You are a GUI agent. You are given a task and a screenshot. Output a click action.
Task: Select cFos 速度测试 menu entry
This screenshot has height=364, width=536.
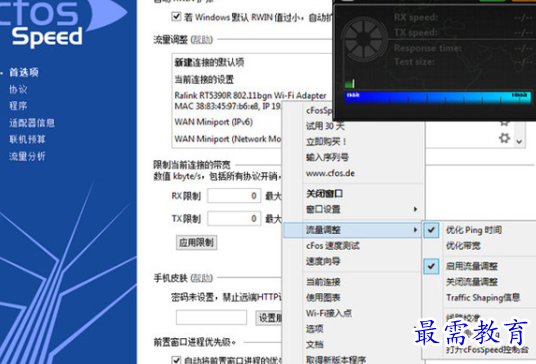pos(333,246)
